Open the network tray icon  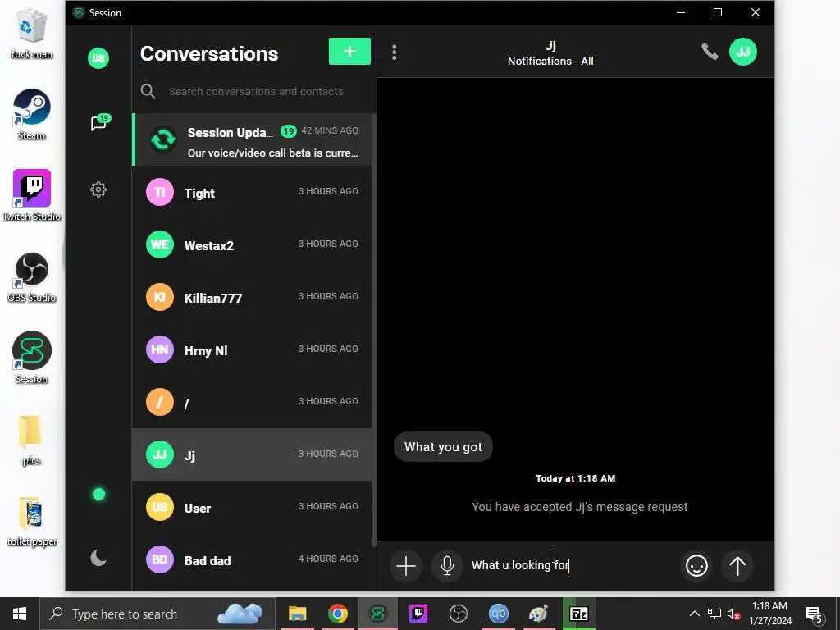(x=714, y=614)
